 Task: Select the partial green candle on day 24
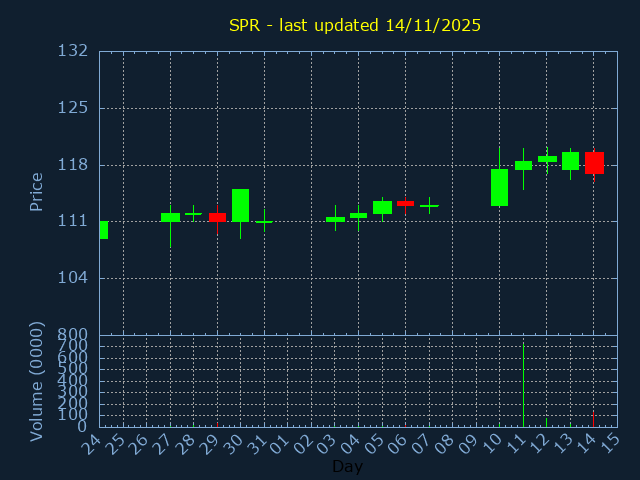click(103, 230)
